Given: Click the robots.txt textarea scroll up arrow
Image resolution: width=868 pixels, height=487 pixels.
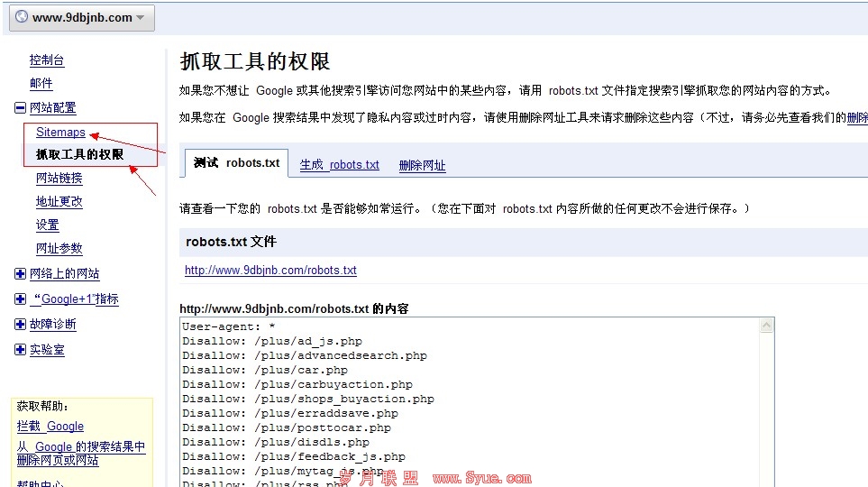Looking at the screenshot, I should [766, 326].
